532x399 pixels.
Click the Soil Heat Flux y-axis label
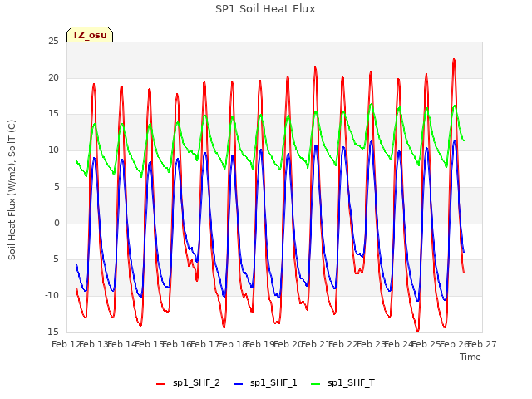(12, 190)
